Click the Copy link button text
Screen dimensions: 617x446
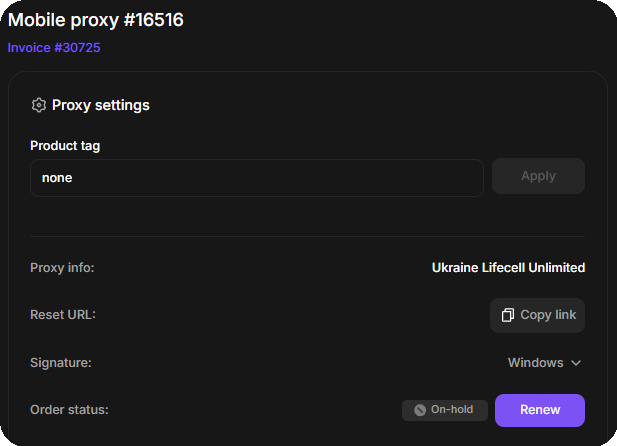coord(548,315)
